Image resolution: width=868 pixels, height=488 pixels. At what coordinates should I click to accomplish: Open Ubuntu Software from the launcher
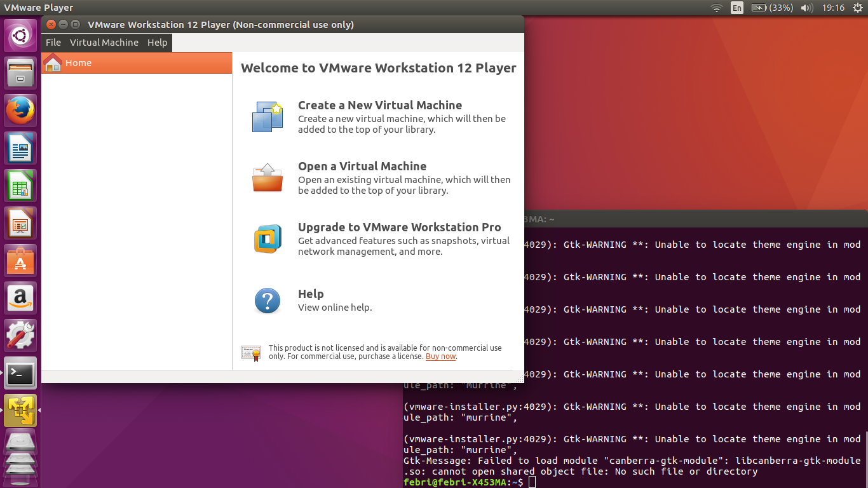pos(21,260)
